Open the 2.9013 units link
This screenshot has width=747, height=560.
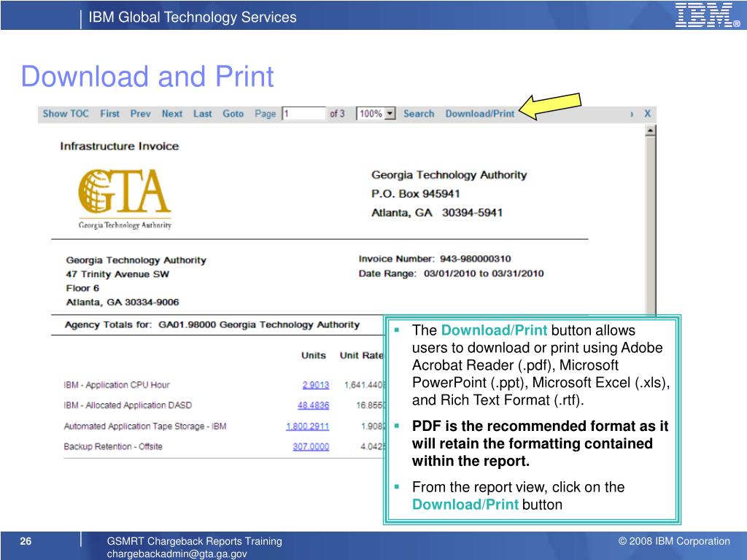pyautogui.click(x=315, y=385)
